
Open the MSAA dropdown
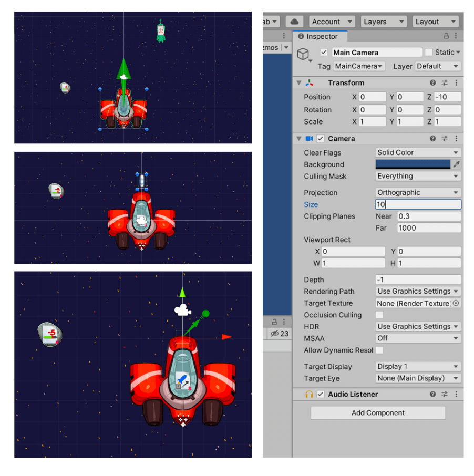[x=418, y=338]
